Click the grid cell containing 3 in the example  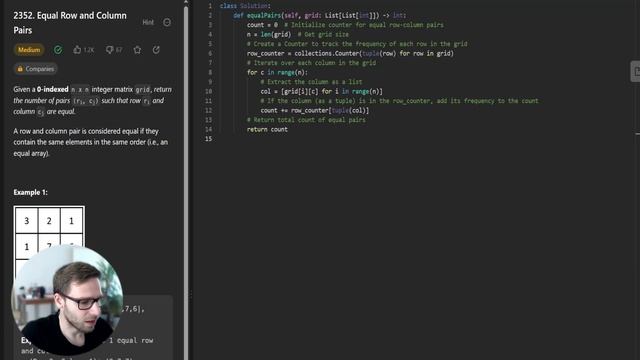tap(27, 221)
